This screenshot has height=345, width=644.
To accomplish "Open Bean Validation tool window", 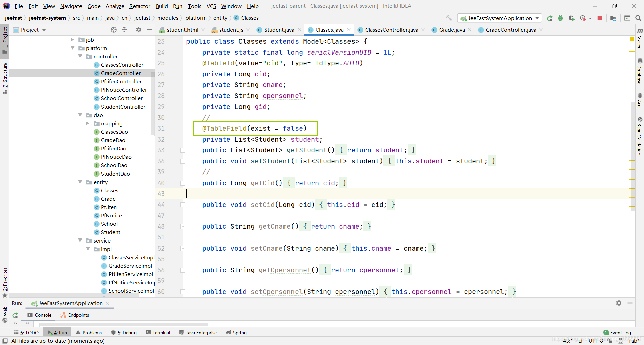I will click(x=640, y=136).
